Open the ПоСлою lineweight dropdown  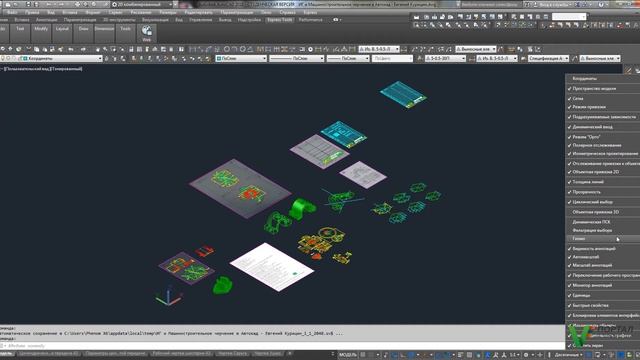[x=348, y=59]
